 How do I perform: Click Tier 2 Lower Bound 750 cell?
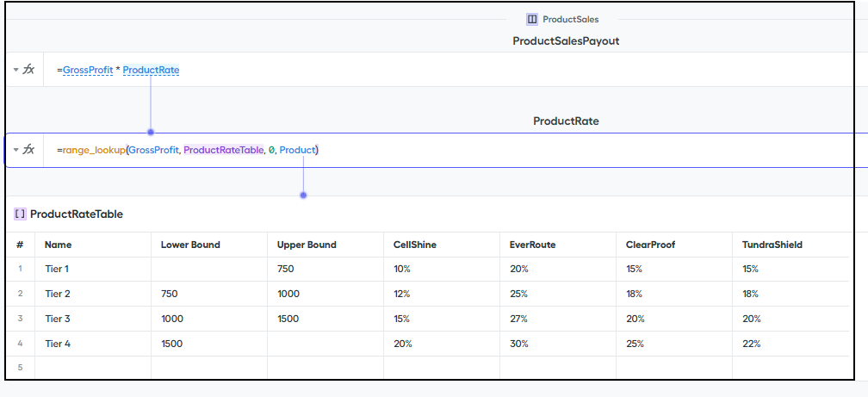coord(209,294)
